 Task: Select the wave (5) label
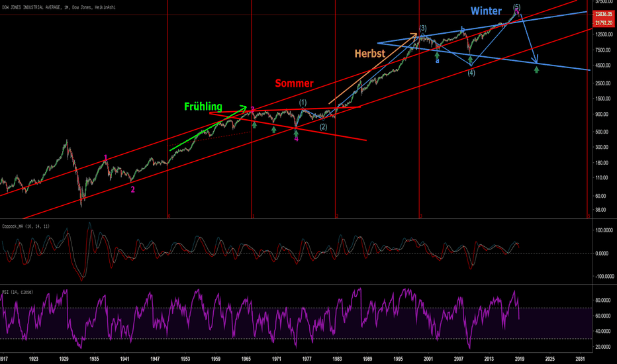coord(516,7)
